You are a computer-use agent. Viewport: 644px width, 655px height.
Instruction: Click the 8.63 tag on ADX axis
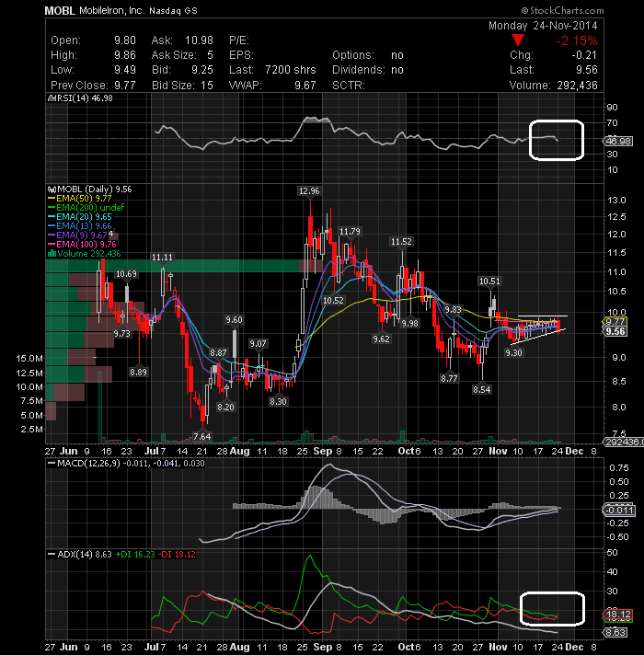tap(616, 632)
